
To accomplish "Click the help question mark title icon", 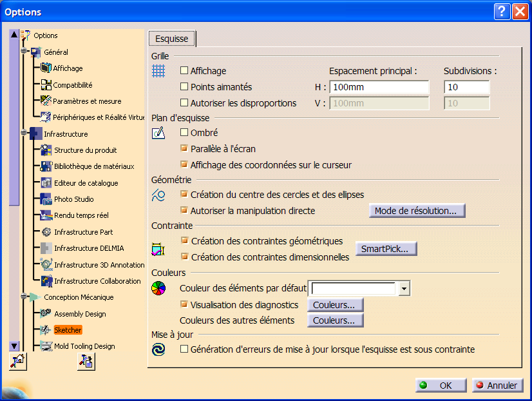I will point(502,12).
